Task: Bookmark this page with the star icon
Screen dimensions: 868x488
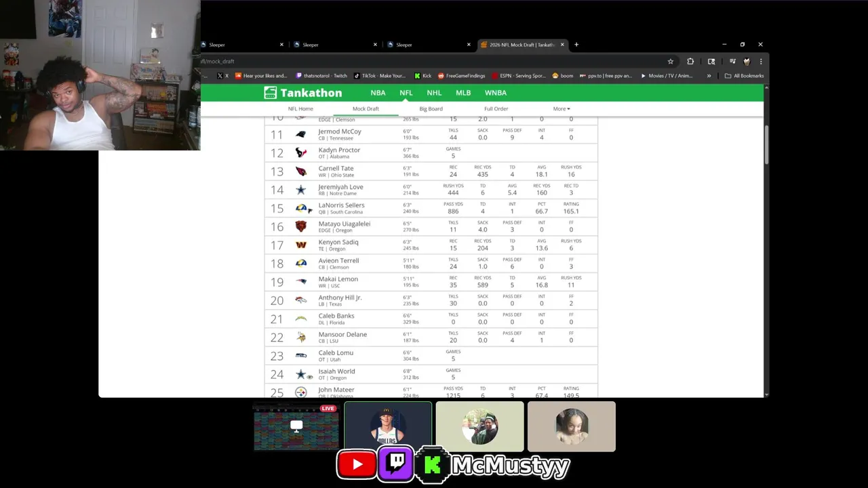Action: click(x=671, y=61)
